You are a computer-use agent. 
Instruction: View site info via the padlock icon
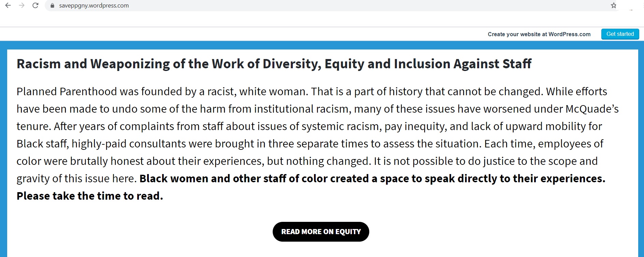point(52,5)
